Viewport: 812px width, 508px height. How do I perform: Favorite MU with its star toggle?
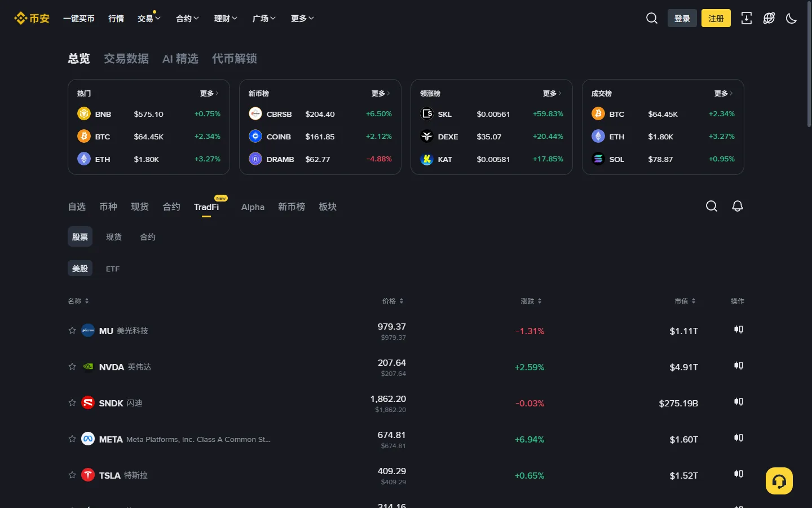[x=72, y=331]
